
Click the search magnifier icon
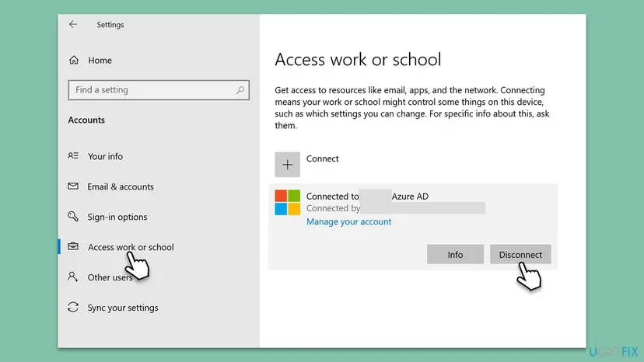point(240,90)
